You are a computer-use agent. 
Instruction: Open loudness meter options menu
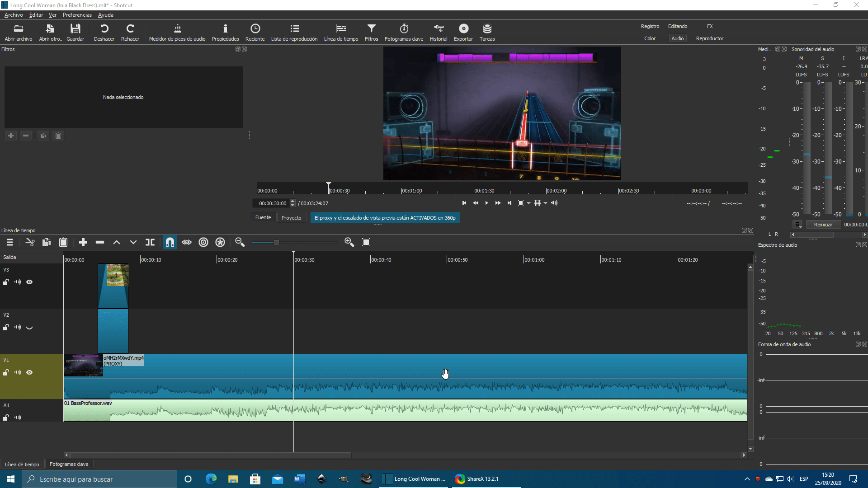(797, 225)
